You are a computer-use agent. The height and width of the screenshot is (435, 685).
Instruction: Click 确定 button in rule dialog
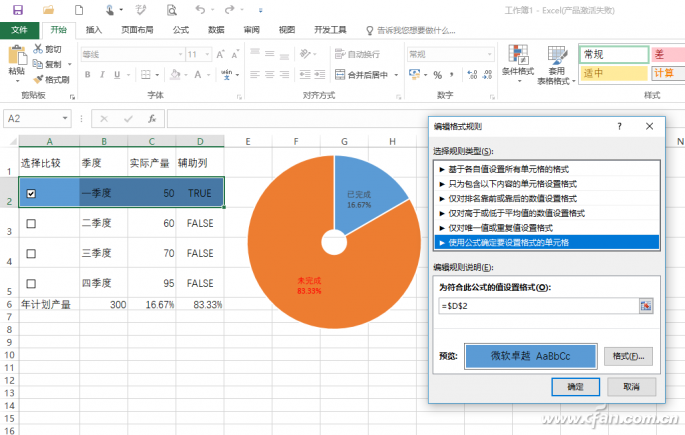pos(575,387)
